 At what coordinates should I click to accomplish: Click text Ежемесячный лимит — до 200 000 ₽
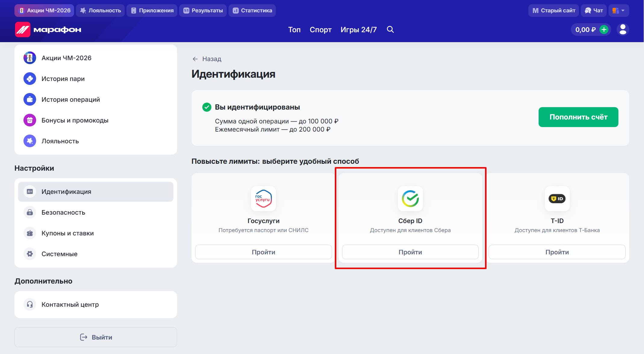(x=273, y=129)
